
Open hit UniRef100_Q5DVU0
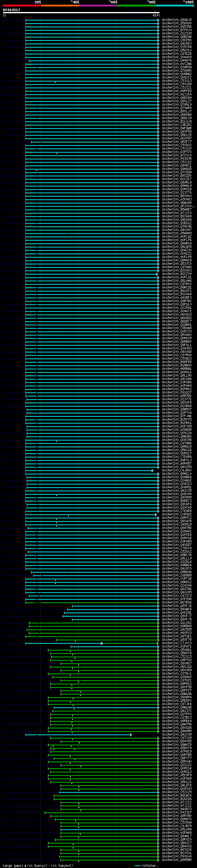(x=176, y=23)
